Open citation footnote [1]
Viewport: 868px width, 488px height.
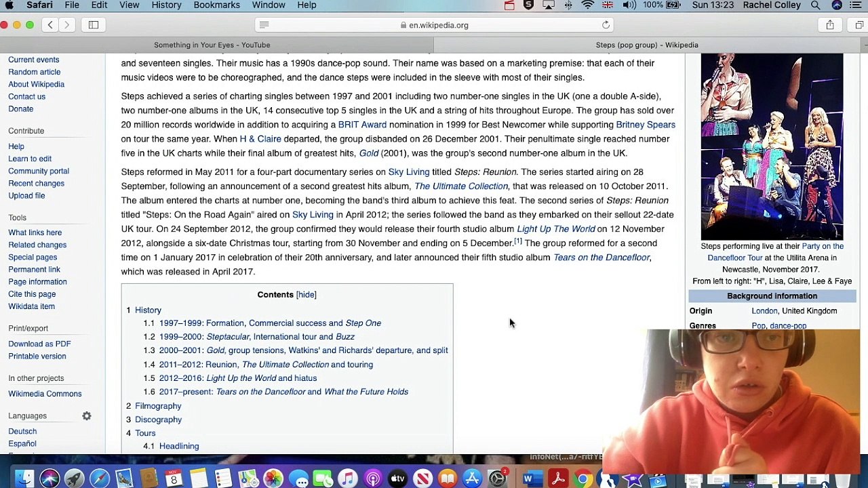(518, 241)
